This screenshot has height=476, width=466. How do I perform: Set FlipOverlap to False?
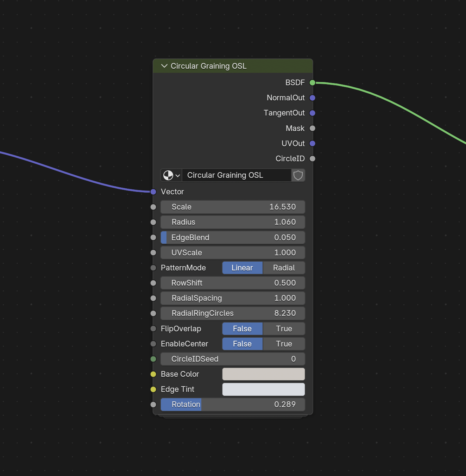pyautogui.click(x=243, y=328)
